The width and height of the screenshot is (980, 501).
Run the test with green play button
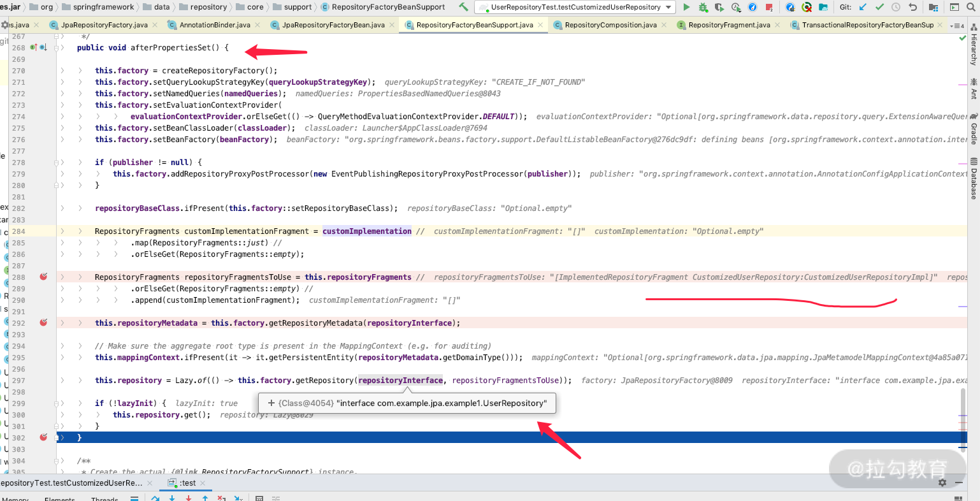click(x=686, y=7)
